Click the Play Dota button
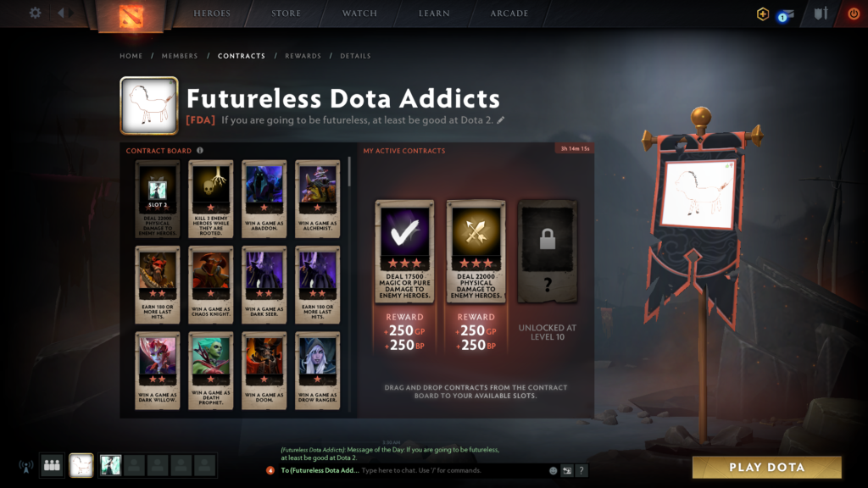The image size is (868, 488). tap(766, 468)
